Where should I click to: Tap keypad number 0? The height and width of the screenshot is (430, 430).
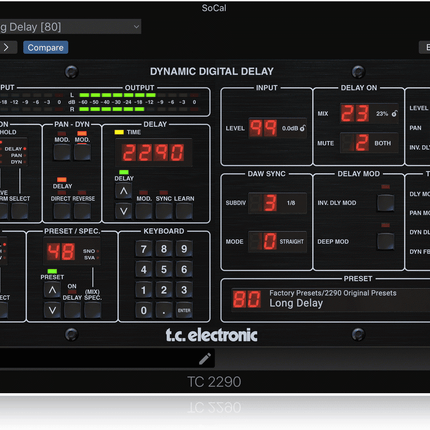tap(144, 310)
